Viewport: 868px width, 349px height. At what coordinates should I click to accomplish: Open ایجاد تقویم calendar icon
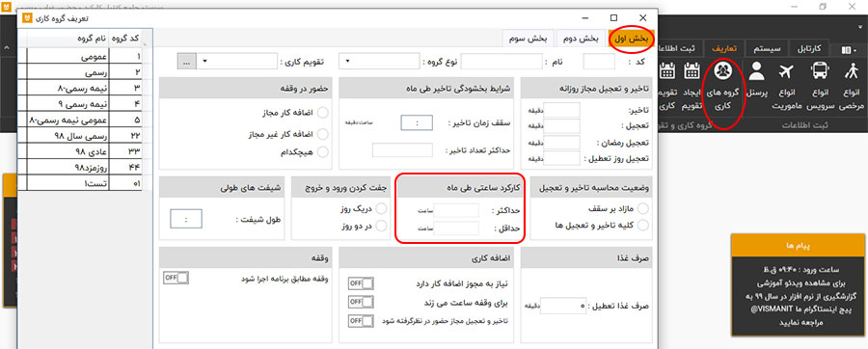pyautogui.click(x=692, y=70)
